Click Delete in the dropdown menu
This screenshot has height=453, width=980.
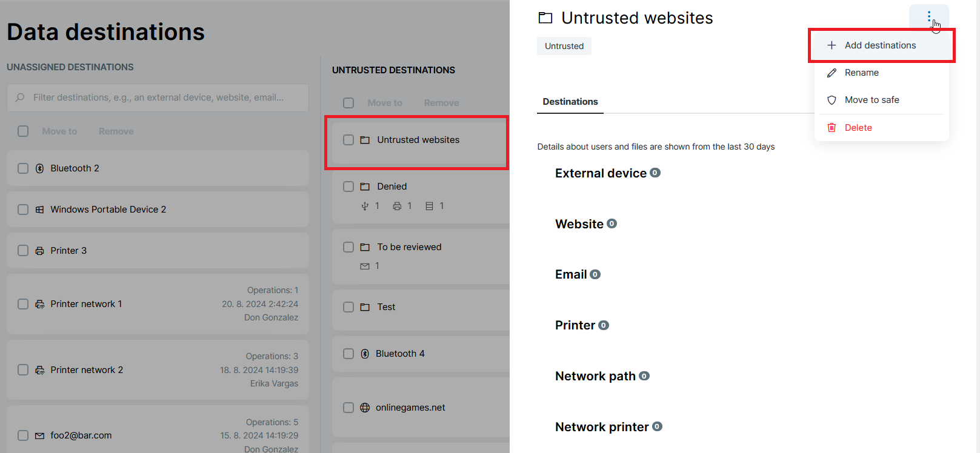858,128
